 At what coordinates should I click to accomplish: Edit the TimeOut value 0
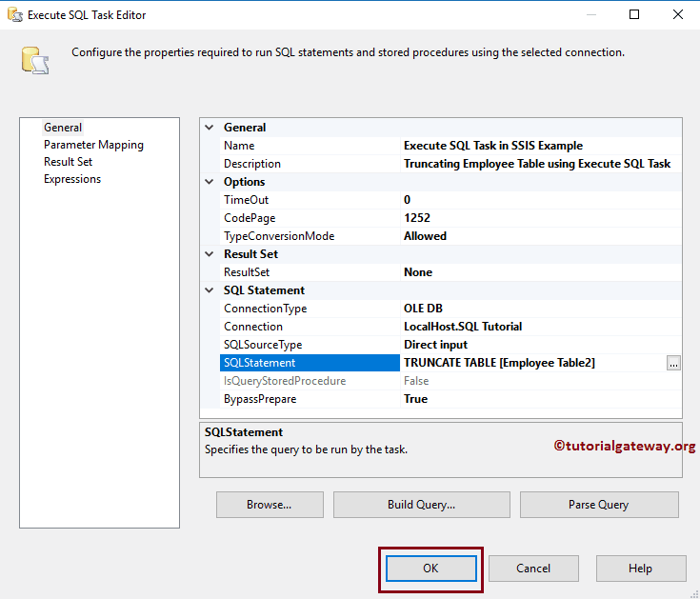pos(541,200)
